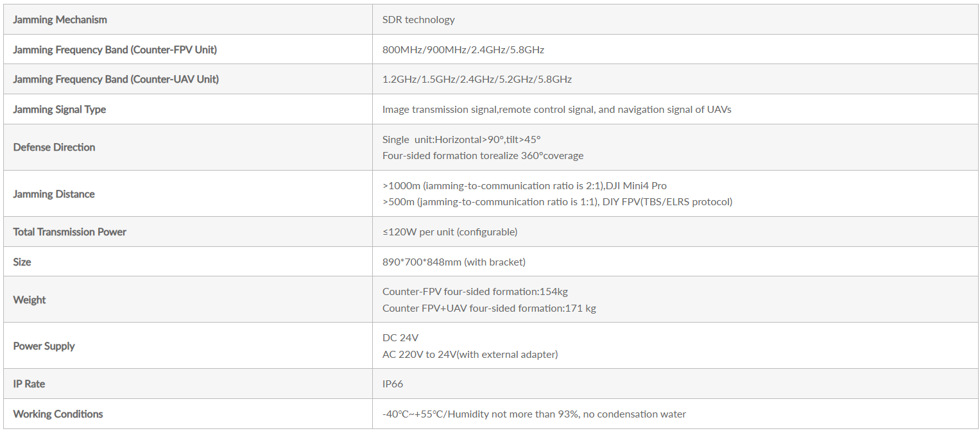Select the image transmission signal description
This screenshot has width=980, height=431.
[557, 110]
